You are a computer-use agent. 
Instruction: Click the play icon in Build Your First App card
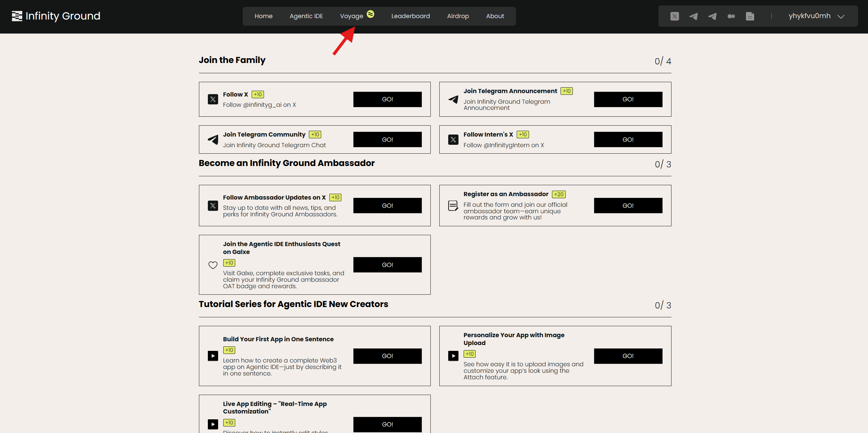tap(213, 356)
